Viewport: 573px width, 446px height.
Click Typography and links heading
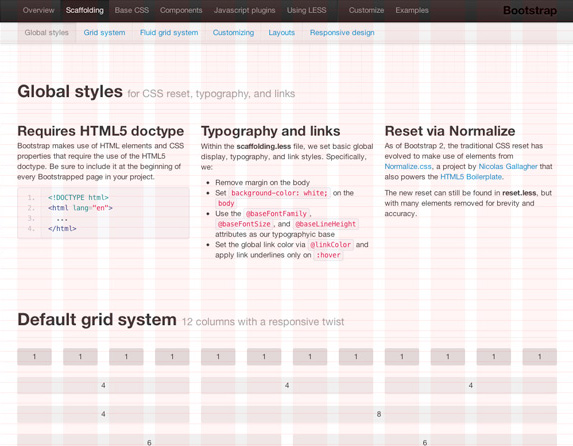(x=270, y=131)
